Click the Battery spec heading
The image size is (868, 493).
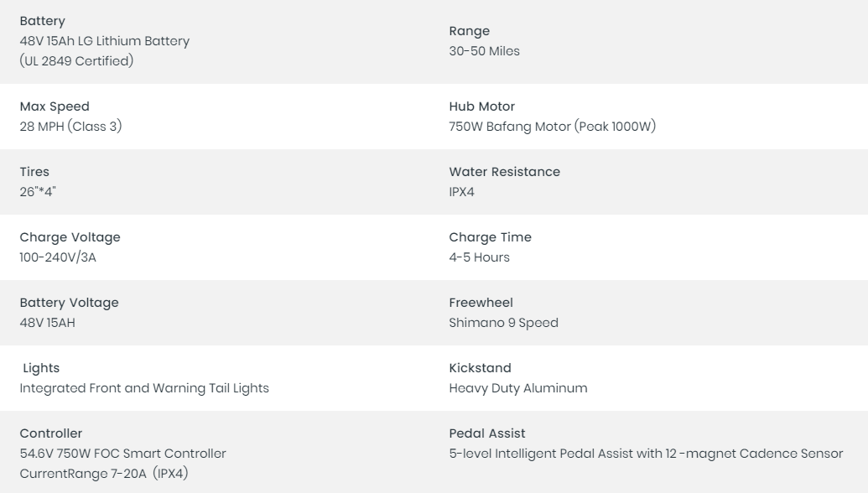tap(42, 21)
